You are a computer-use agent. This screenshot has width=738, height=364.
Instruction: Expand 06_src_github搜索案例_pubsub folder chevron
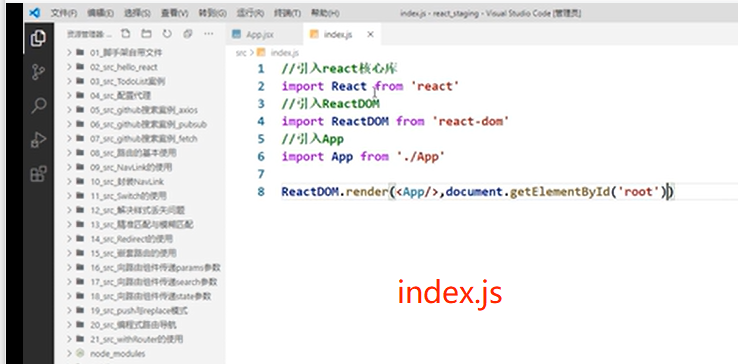pos(69,124)
